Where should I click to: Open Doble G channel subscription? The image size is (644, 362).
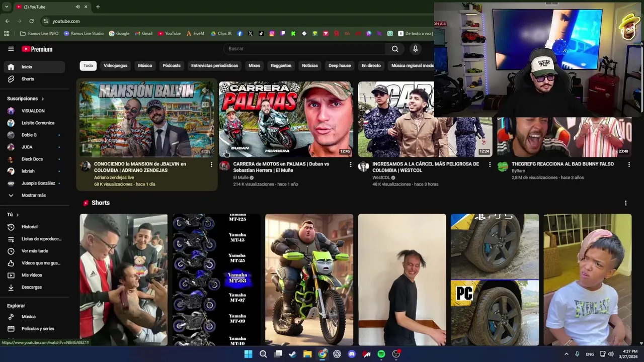(34, 135)
